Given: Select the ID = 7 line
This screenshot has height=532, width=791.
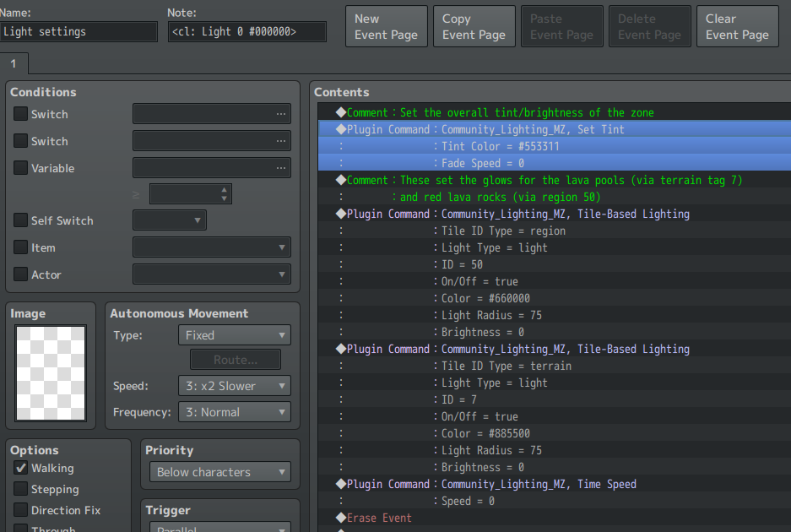Looking at the screenshot, I should (x=555, y=399).
